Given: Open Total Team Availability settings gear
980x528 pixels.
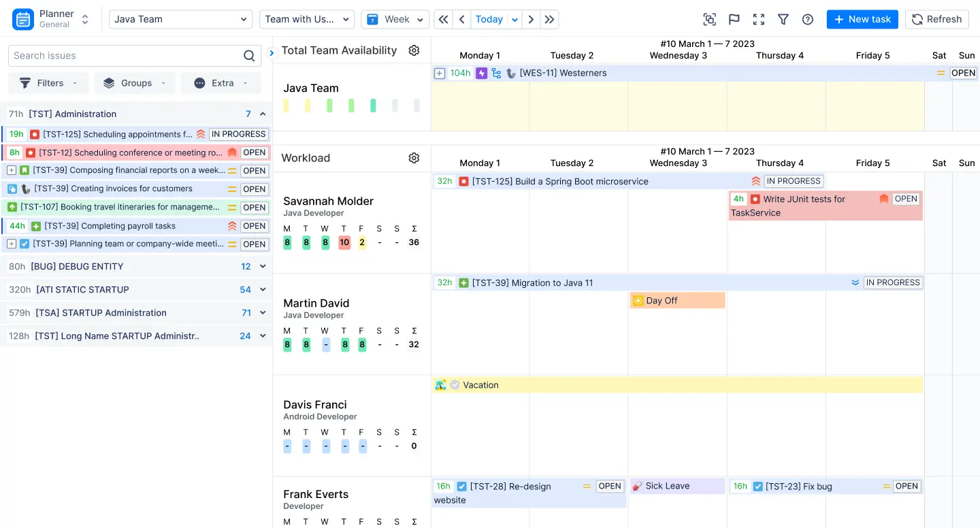Looking at the screenshot, I should (414, 50).
